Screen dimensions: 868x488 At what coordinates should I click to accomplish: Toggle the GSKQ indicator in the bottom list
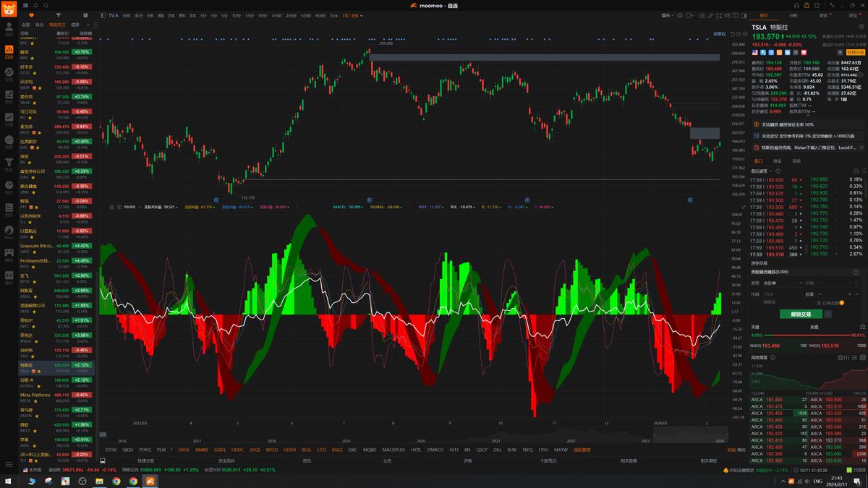tap(220, 449)
